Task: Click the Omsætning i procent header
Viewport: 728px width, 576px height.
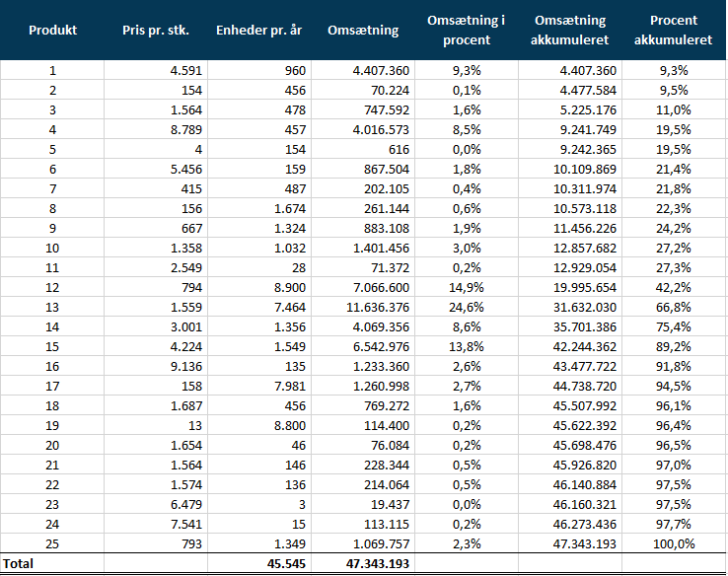Action: click(x=467, y=31)
